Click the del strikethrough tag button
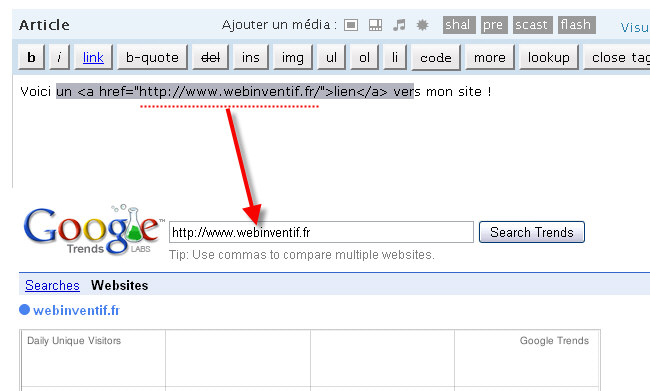650x391 pixels. pos(210,57)
